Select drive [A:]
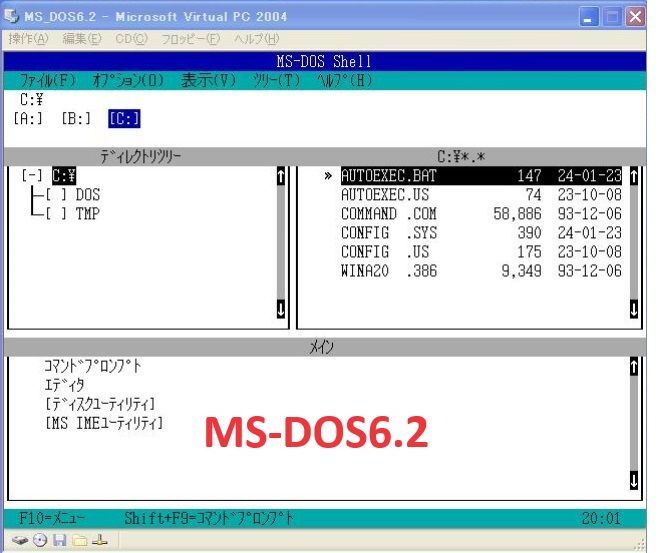Image resolution: width=661 pixels, height=553 pixels. pos(28,118)
